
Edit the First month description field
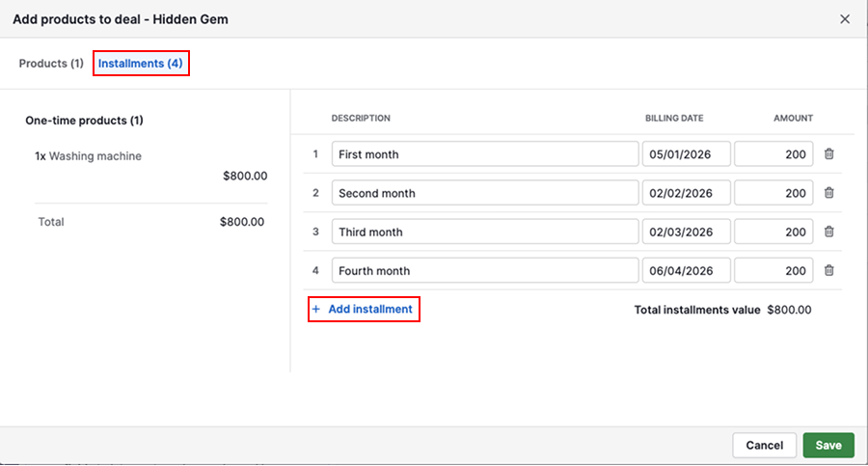(x=484, y=154)
